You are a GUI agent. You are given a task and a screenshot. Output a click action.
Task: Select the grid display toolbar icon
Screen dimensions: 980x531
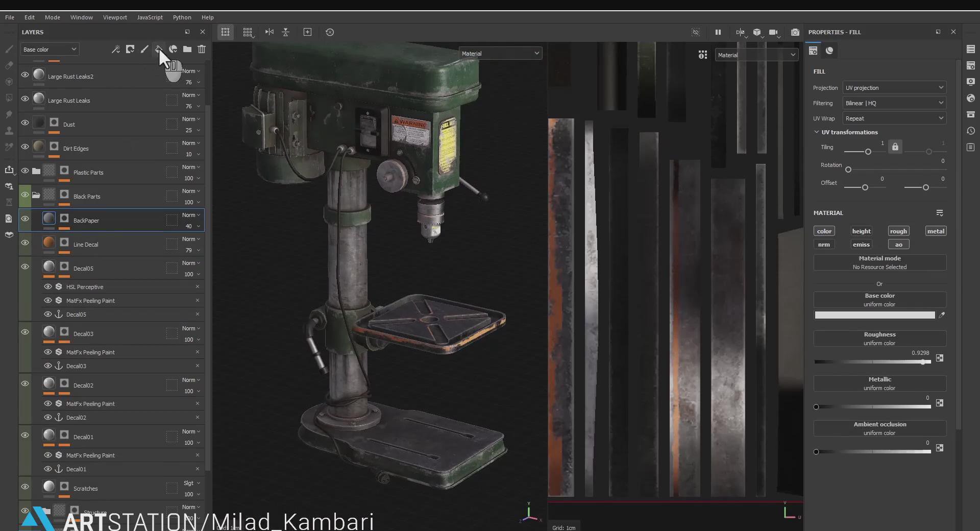tap(248, 32)
